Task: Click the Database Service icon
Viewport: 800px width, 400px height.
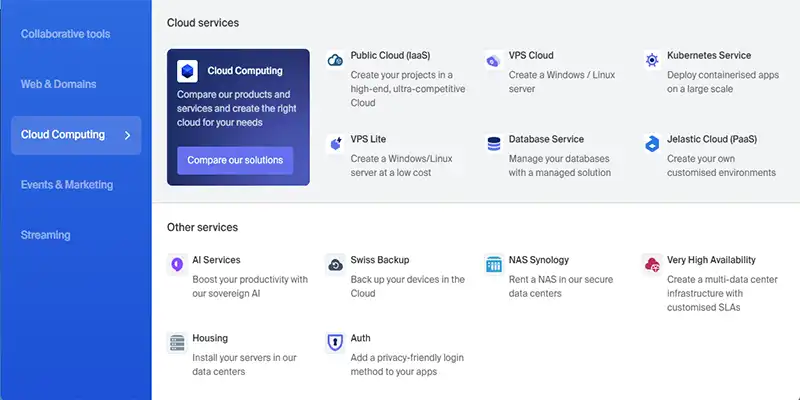Action: (493, 144)
